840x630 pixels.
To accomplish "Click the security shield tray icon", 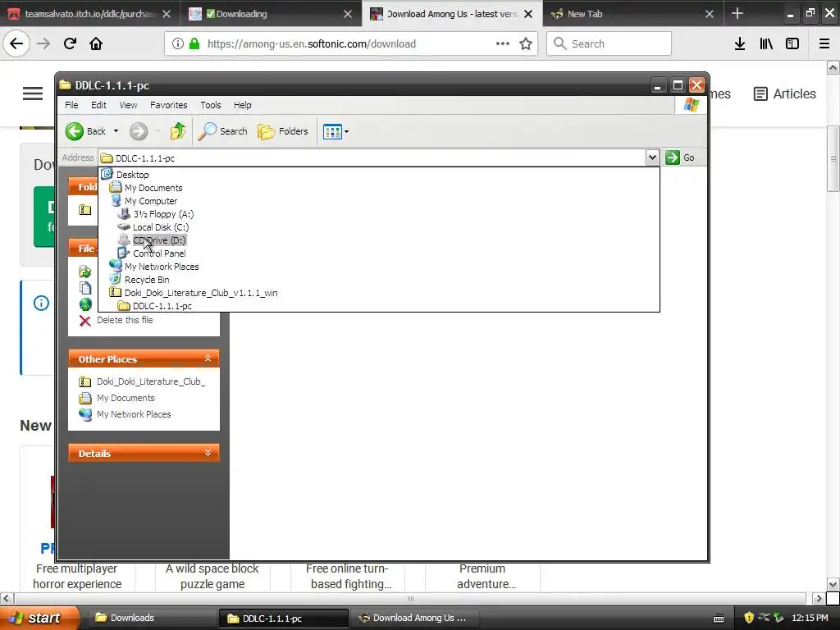I will click(748, 618).
